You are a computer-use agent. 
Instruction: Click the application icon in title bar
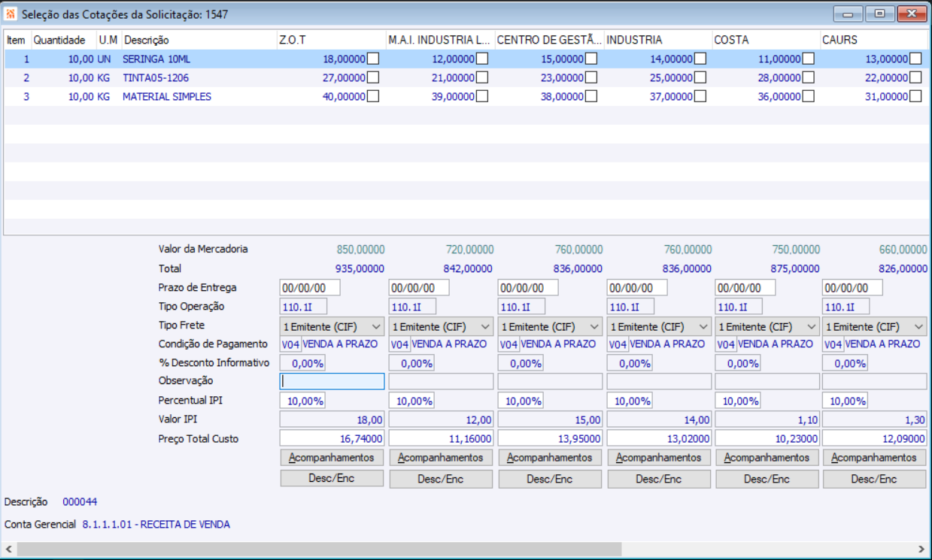11,14
